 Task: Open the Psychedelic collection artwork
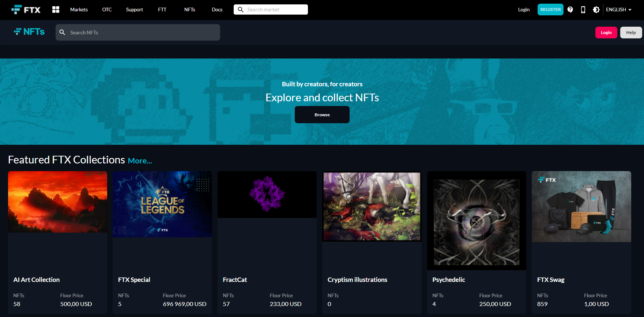[x=477, y=220]
